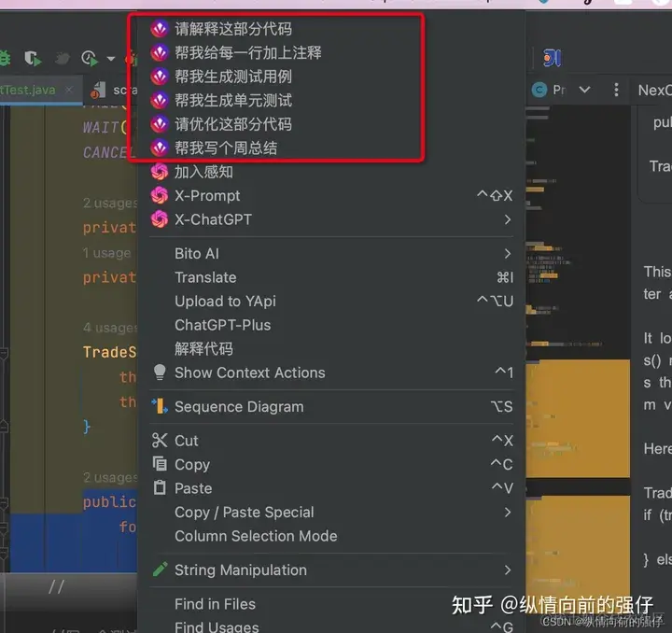The width and height of the screenshot is (672, 633).
Task: Close the Test.java editor tab
Action: (69, 90)
